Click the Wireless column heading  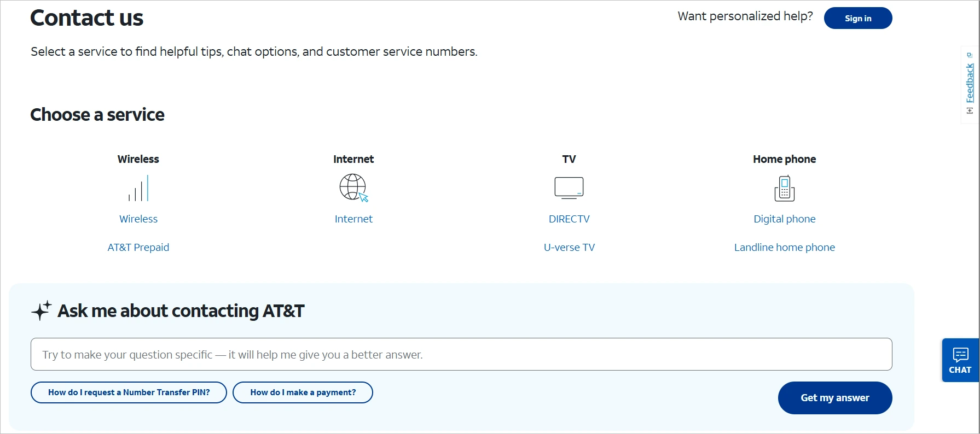[x=138, y=159]
